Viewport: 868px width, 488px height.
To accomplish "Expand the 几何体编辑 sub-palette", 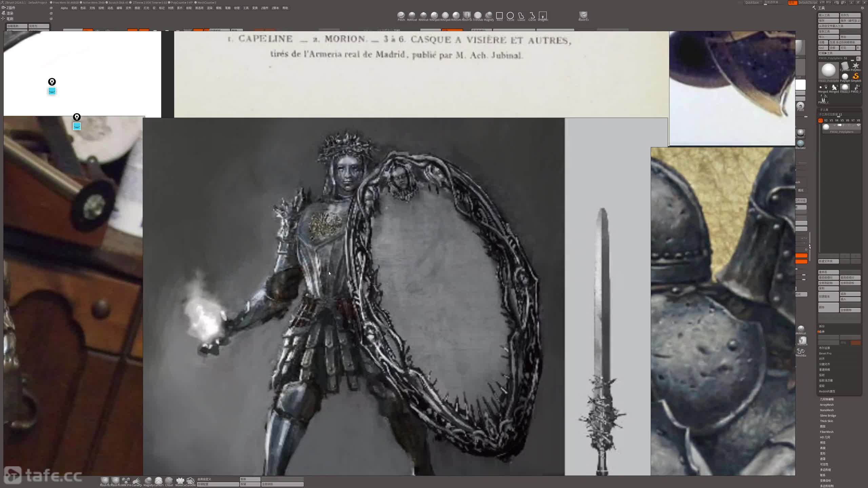I will click(x=827, y=399).
